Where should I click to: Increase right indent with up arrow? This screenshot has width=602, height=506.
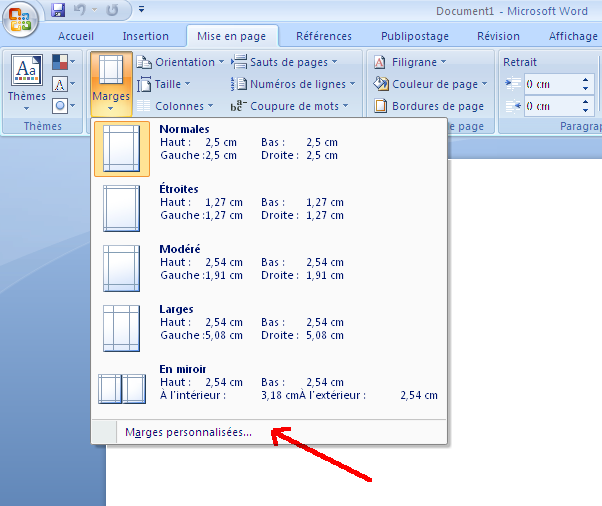pyautogui.click(x=585, y=102)
